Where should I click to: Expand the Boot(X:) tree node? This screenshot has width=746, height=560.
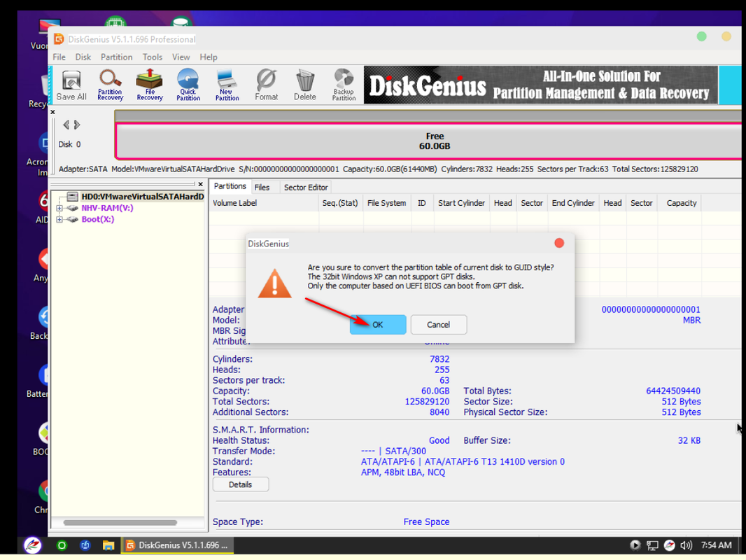point(59,219)
